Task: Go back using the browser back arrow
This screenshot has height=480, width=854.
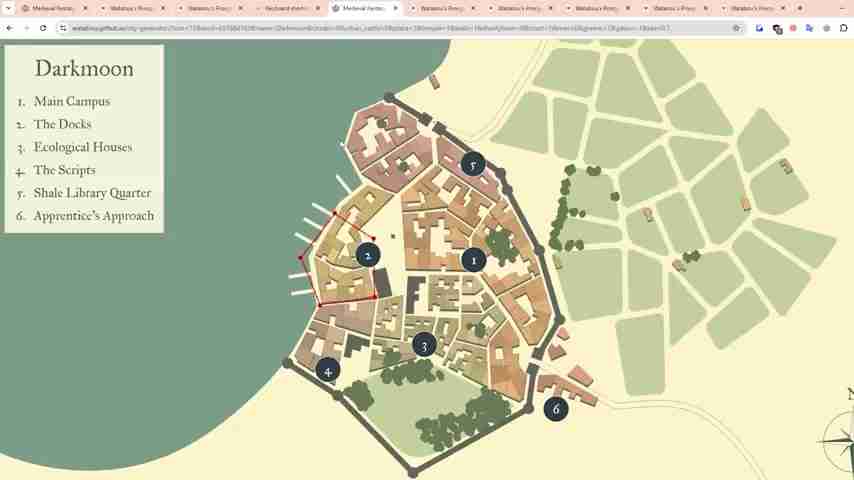Action: pos(9,28)
